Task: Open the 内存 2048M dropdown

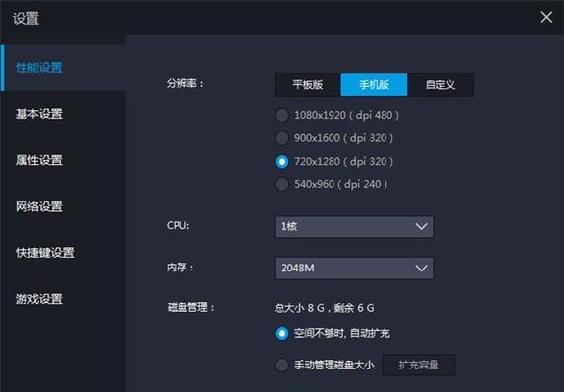Action: (354, 269)
